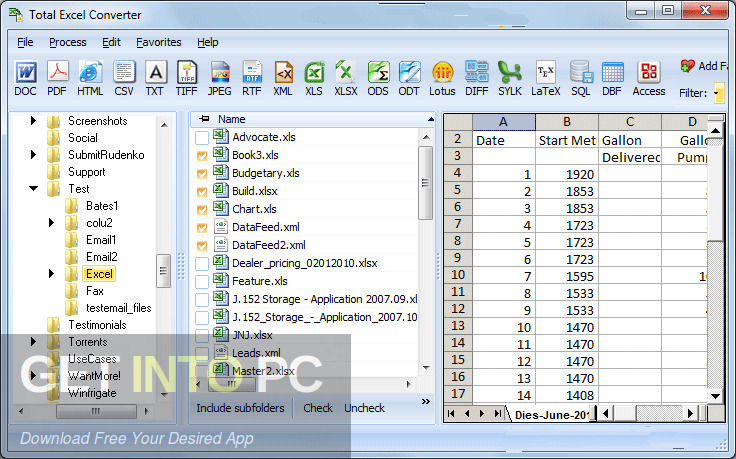Select SQL output format
Screen dimensions: 736x459
(x=581, y=78)
